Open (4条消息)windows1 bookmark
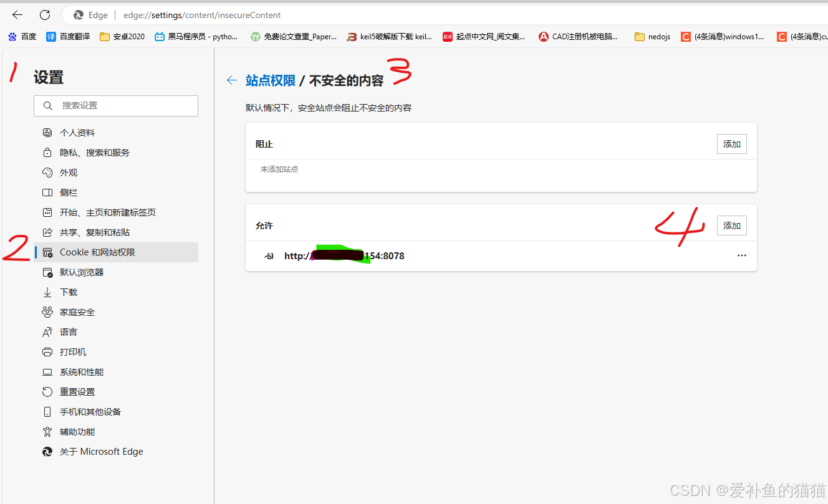The image size is (828, 504). (x=723, y=37)
